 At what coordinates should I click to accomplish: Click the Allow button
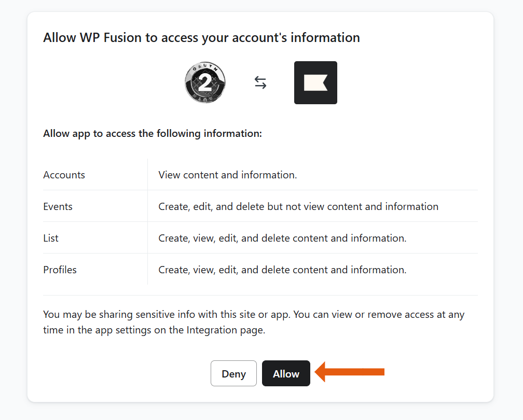click(x=286, y=373)
